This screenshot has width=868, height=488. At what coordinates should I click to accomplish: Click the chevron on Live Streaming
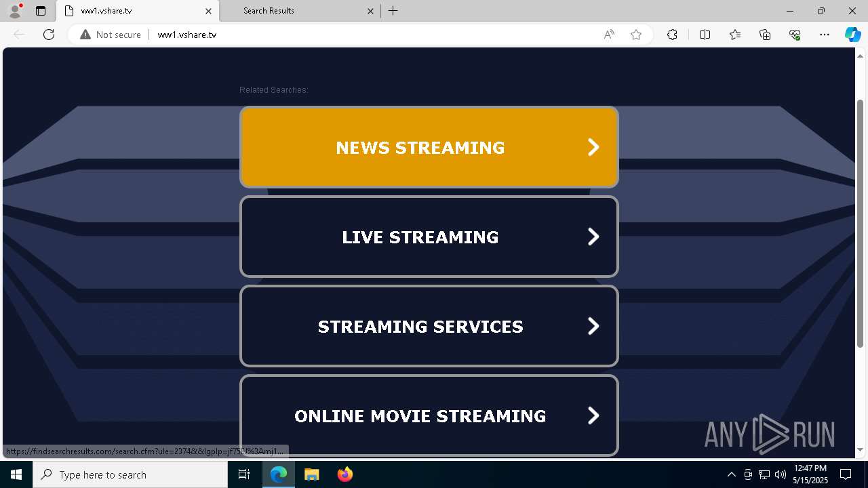tap(593, 237)
